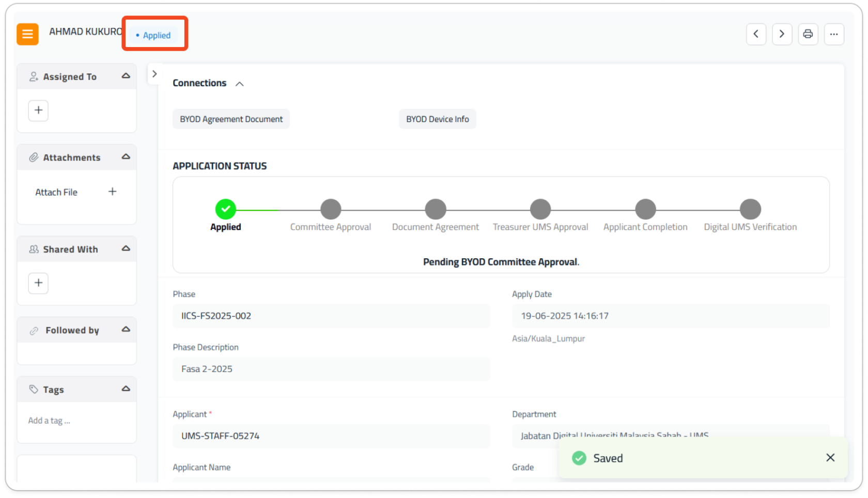Image resolution: width=868 pixels, height=498 pixels.
Task: Add a share under Shared With
Action: click(38, 283)
